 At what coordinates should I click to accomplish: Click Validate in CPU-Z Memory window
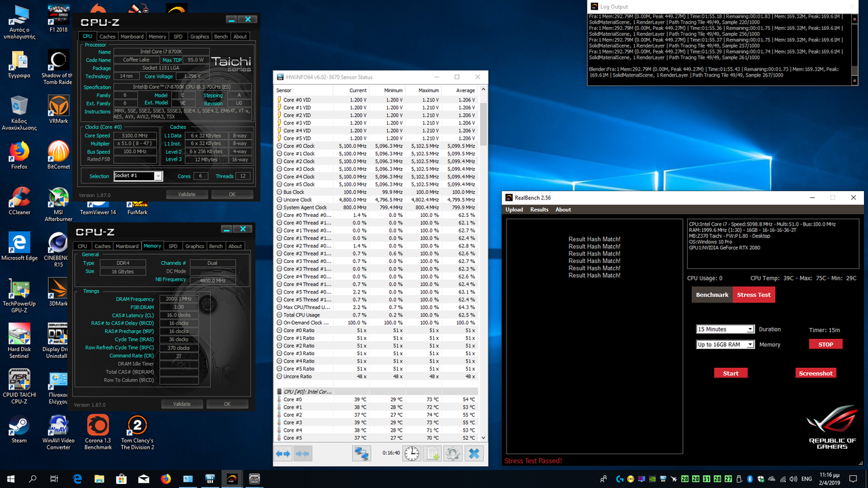click(x=182, y=404)
